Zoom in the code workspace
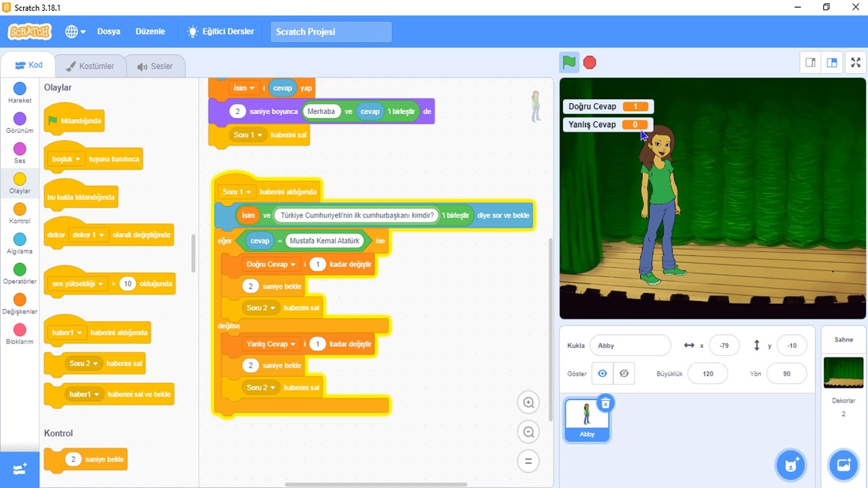868x488 pixels. click(528, 402)
